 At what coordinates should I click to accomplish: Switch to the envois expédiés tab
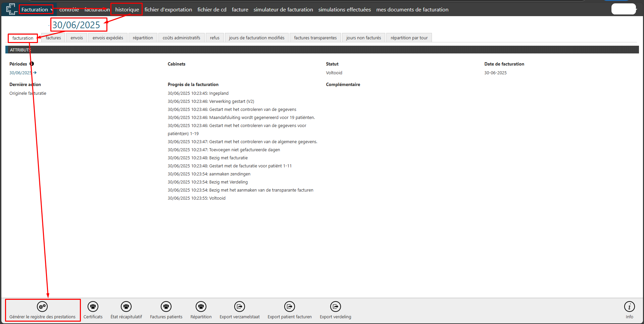point(108,38)
